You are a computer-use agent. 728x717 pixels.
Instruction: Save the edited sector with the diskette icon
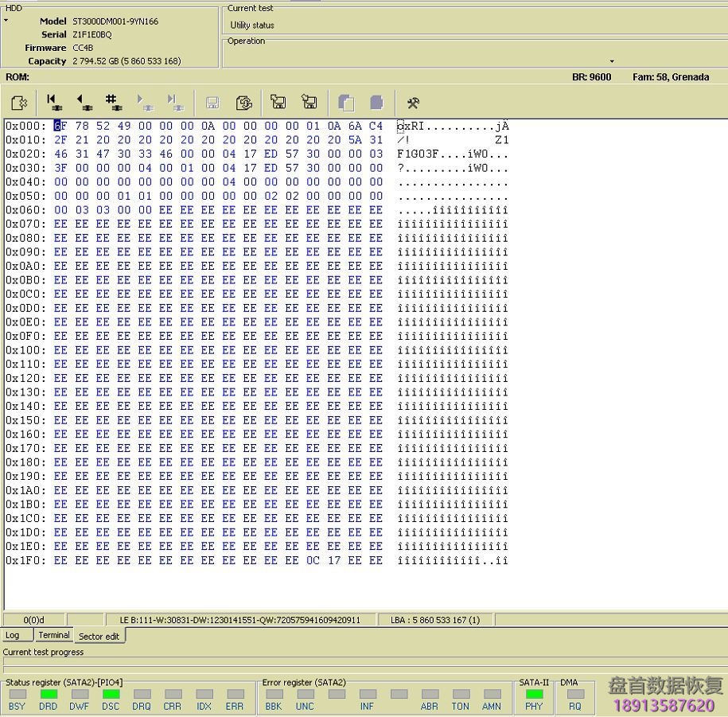212,102
